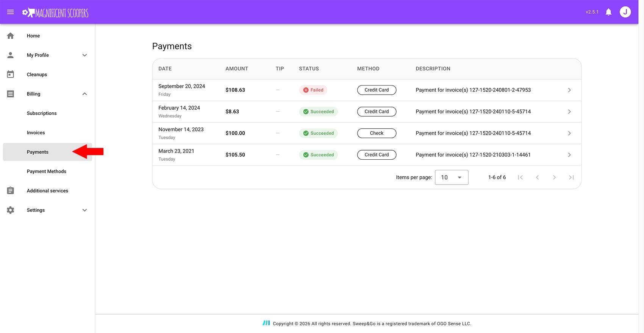Click the $108.63 amount
644x333 pixels.
[235, 90]
